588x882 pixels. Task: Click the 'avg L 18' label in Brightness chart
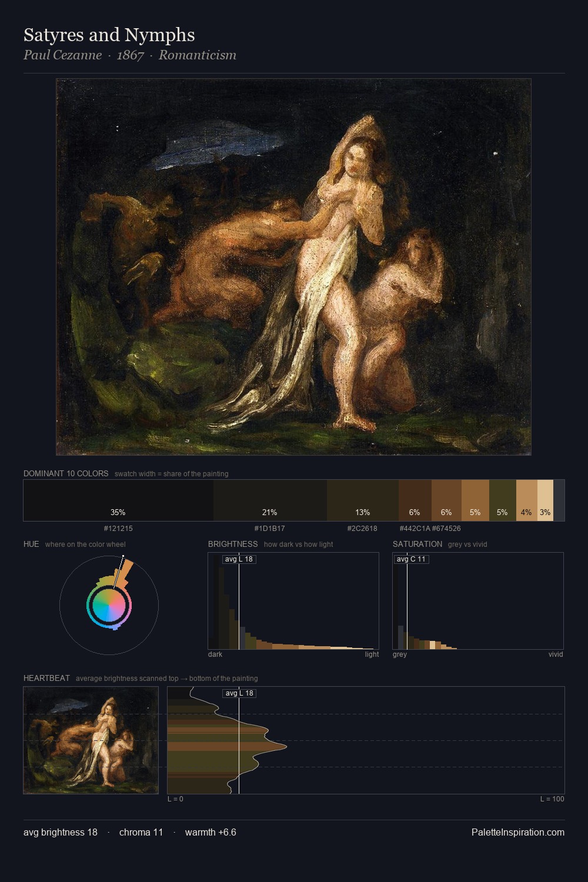tap(239, 559)
